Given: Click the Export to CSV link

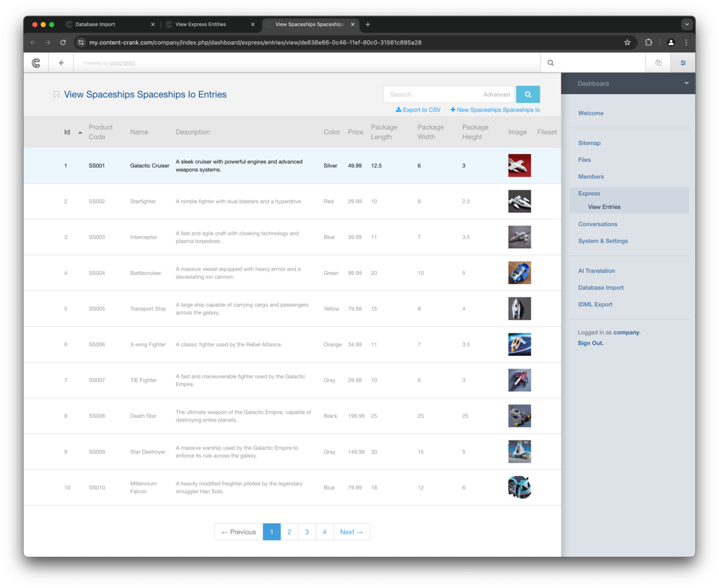Looking at the screenshot, I should point(418,110).
